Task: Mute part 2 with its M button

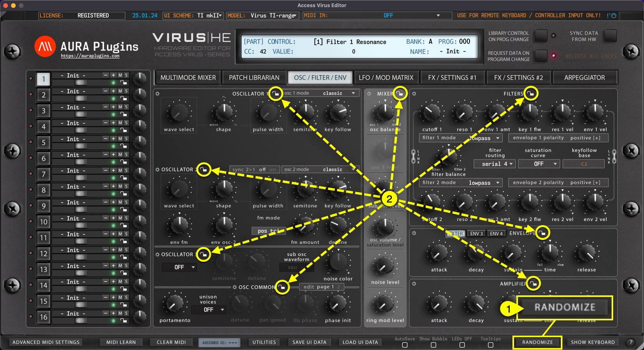Action: pyautogui.click(x=120, y=91)
